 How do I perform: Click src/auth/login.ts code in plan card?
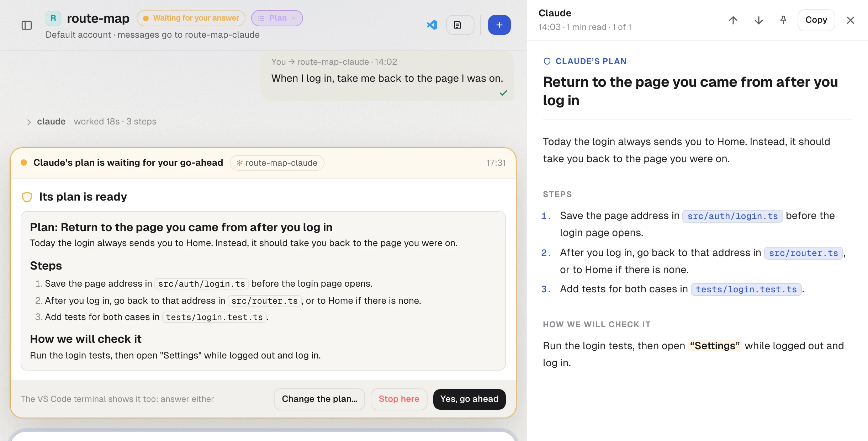pyautogui.click(x=202, y=284)
